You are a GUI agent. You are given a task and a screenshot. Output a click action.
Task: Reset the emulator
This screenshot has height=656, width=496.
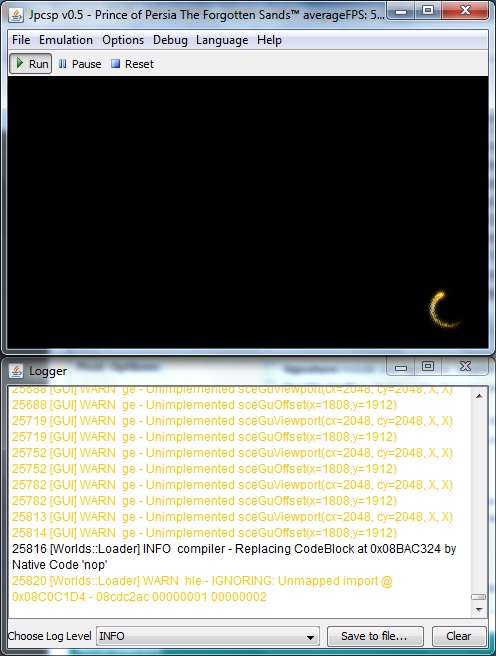pyautogui.click(x=132, y=64)
